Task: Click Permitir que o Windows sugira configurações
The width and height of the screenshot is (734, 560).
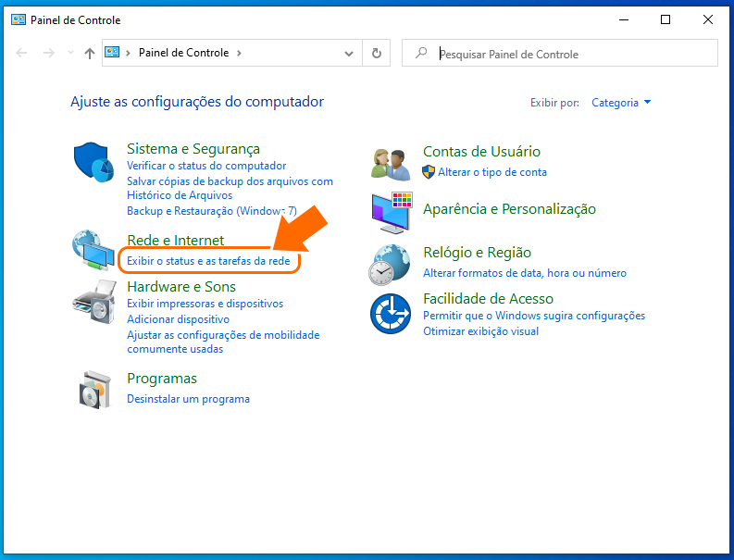Action: [534, 316]
